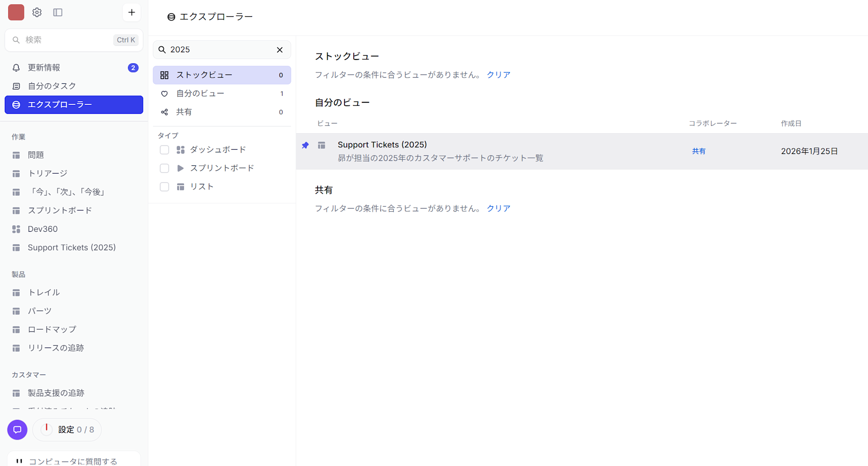Open the Dev360 dashboard
The width and height of the screenshot is (868, 466).
coord(43,229)
